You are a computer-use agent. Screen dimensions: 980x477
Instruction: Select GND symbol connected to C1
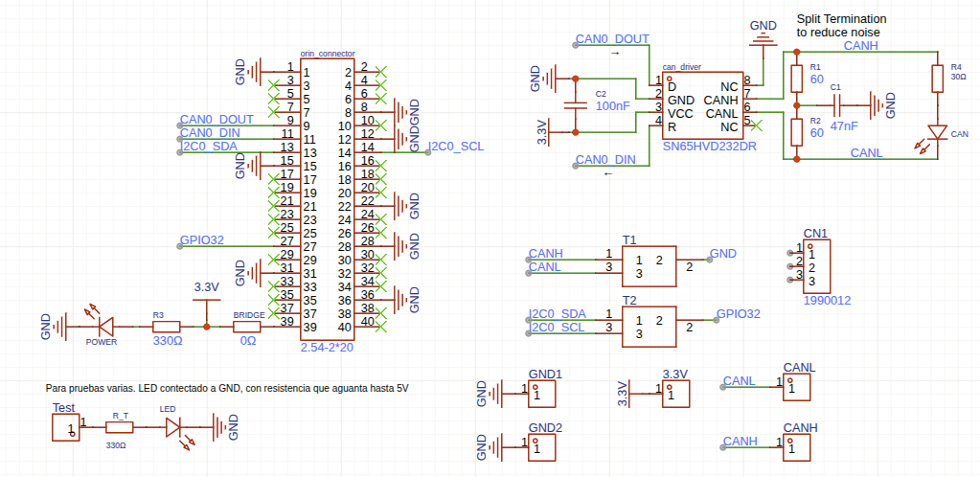[x=878, y=105]
